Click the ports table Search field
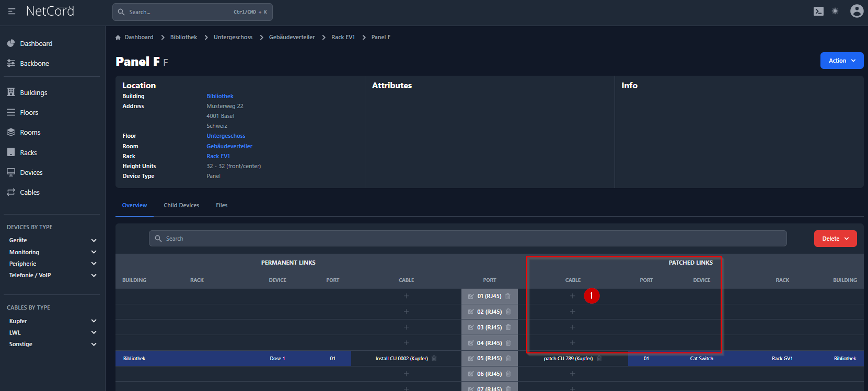The height and width of the screenshot is (391, 868). pyautogui.click(x=468, y=239)
